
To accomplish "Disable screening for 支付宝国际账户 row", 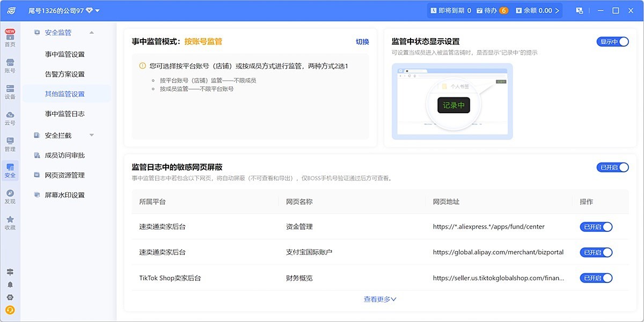I will coord(596,252).
